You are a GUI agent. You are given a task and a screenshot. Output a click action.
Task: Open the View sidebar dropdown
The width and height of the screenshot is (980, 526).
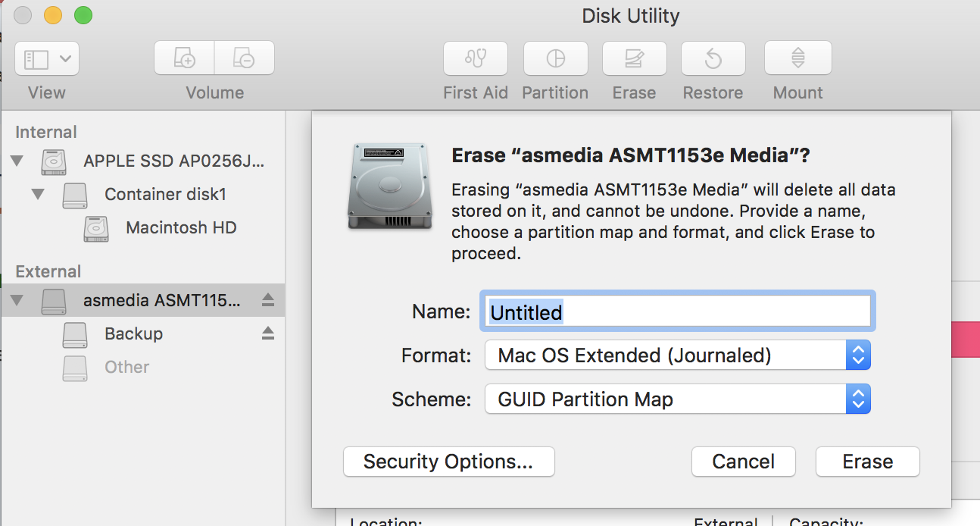coord(46,58)
